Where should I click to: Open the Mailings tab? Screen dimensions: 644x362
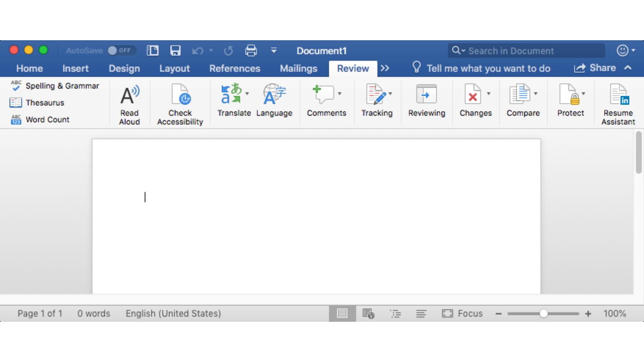pyautogui.click(x=299, y=68)
